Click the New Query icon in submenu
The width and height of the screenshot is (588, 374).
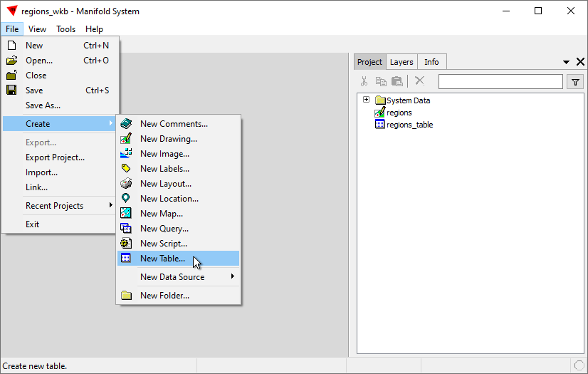(126, 228)
